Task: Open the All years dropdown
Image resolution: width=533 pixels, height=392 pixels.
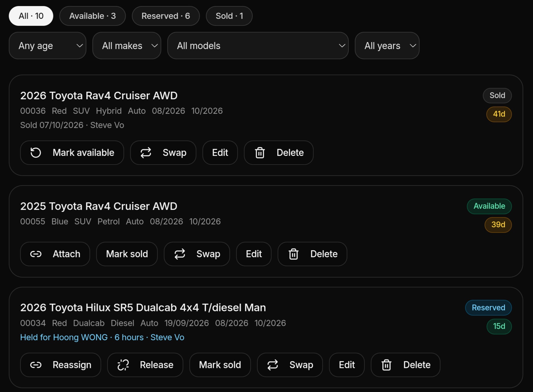Action: point(387,46)
